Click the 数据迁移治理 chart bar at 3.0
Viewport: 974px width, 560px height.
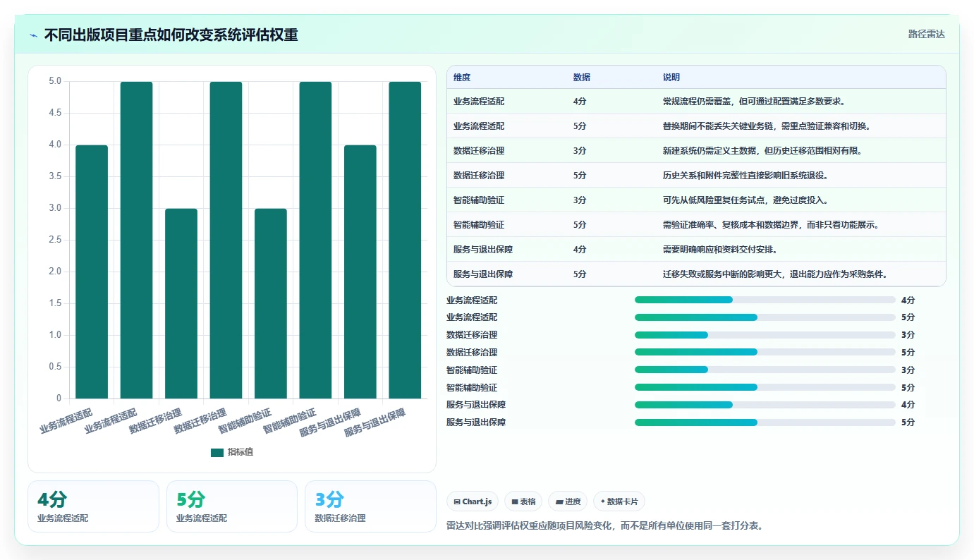(x=181, y=303)
